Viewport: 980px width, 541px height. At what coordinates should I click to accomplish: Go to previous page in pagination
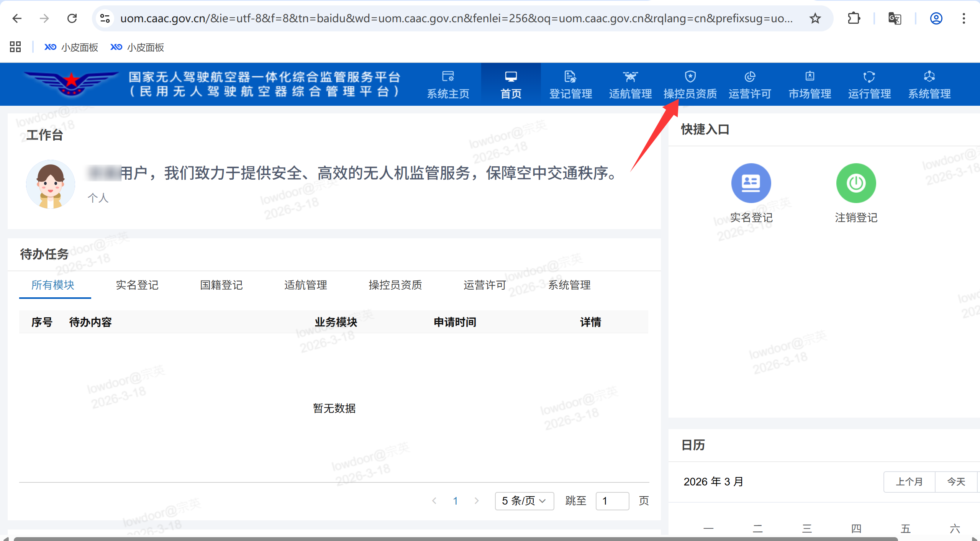coord(434,501)
